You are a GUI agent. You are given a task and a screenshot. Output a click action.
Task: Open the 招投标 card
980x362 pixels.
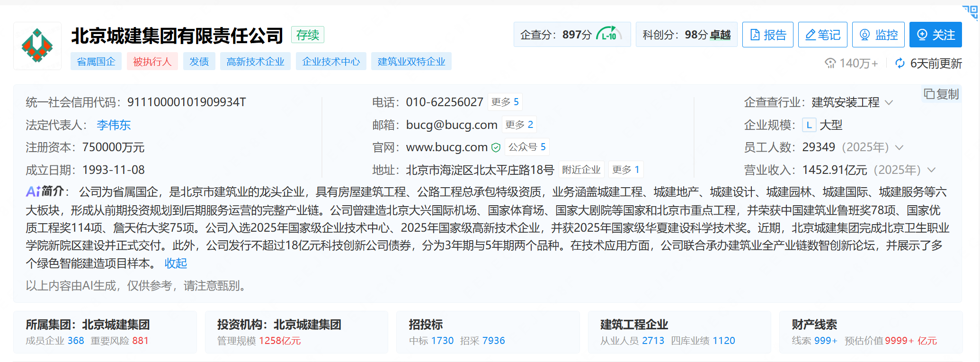tap(488, 332)
